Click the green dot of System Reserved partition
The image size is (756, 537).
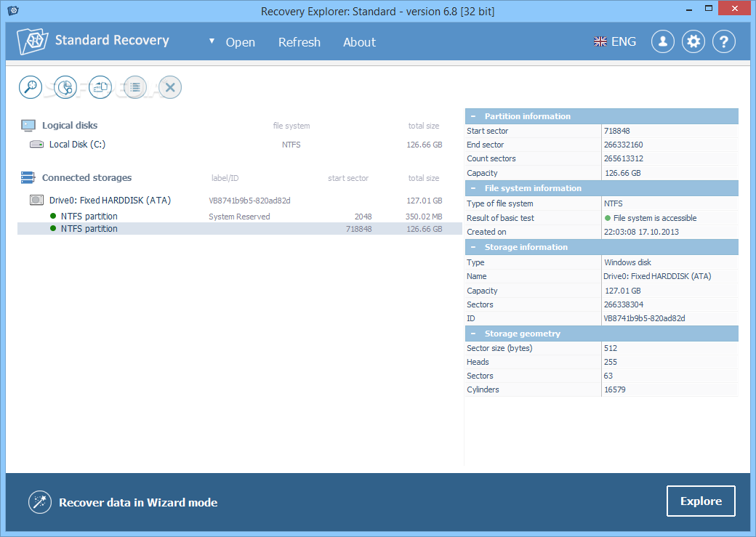[x=53, y=216]
